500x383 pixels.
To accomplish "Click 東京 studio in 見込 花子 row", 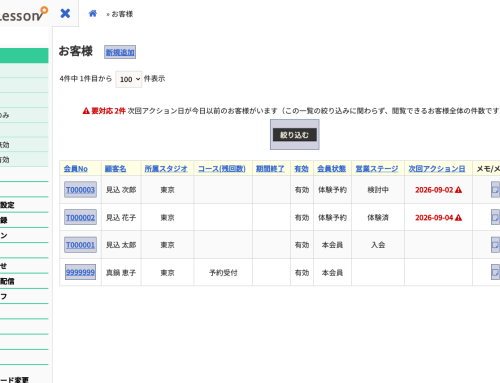I will [167, 217].
